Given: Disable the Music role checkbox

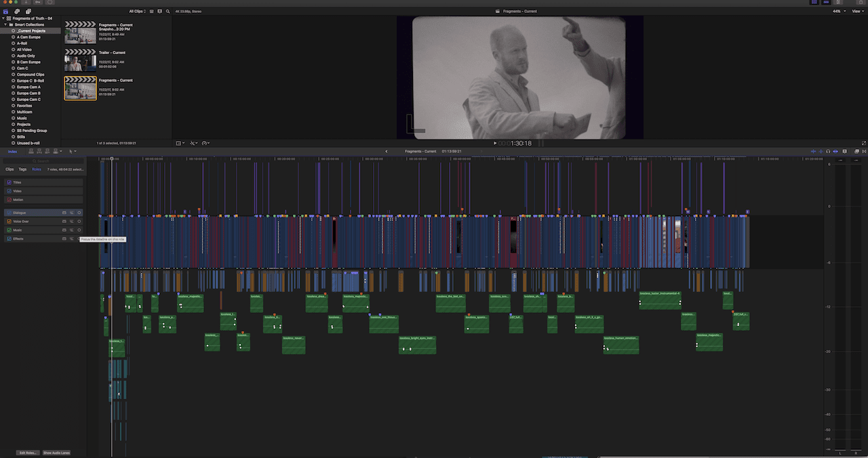Looking at the screenshot, I should pyautogui.click(x=9, y=230).
